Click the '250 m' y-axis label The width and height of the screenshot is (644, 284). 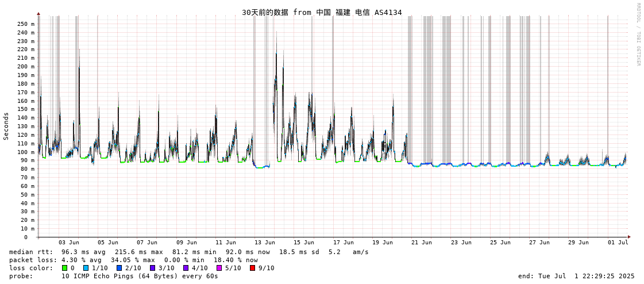click(x=26, y=24)
